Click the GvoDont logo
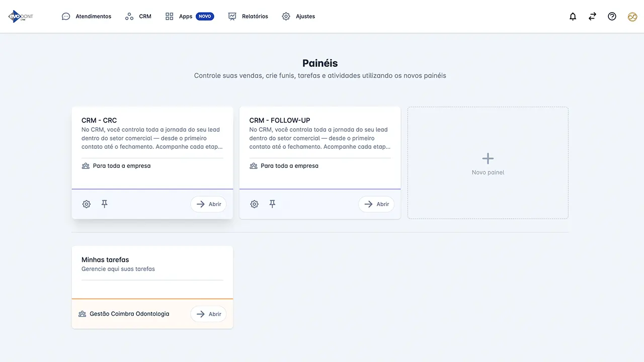 pyautogui.click(x=21, y=17)
